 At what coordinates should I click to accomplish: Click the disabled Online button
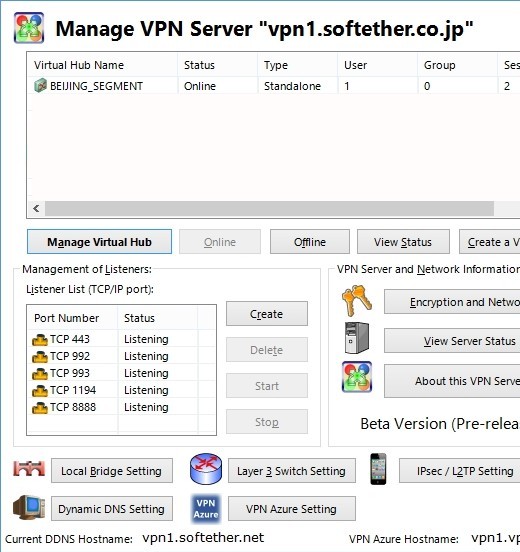point(220,242)
